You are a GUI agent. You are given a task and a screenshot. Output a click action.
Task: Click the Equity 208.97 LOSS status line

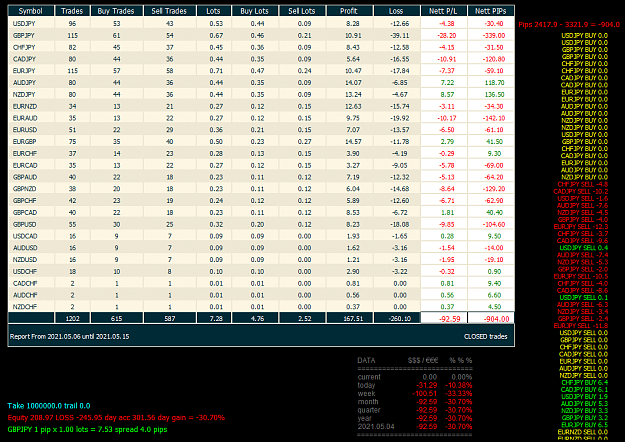coord(116,418)
